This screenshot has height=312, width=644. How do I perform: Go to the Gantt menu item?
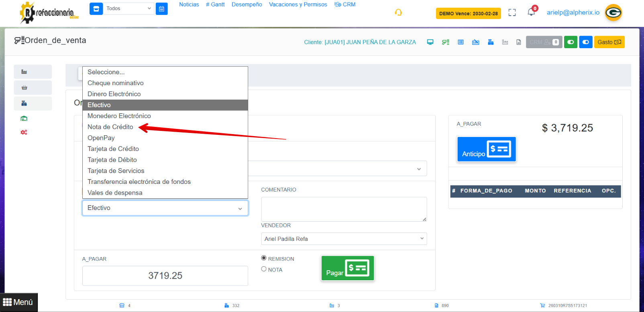click(215, 4)
